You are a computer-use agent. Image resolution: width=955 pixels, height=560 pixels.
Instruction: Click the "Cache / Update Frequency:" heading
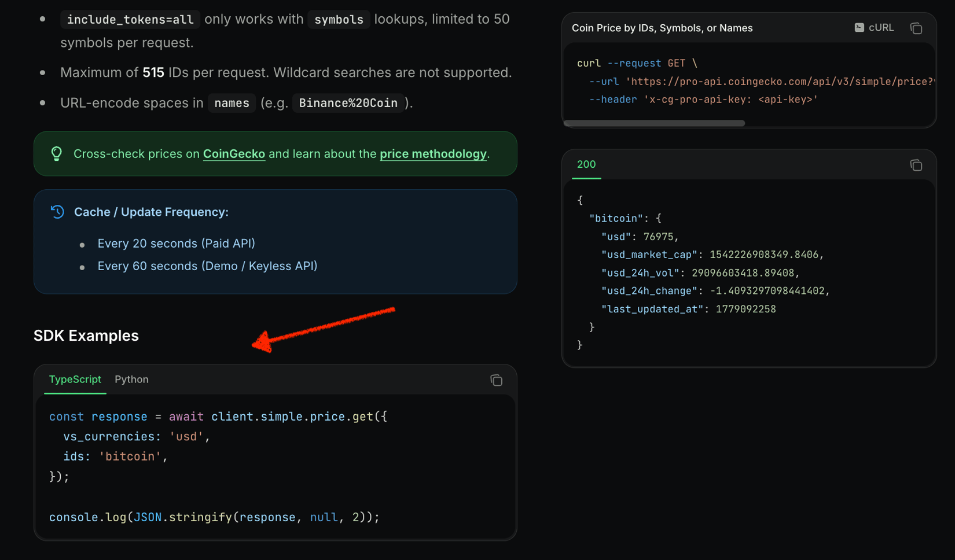point(151,212)
